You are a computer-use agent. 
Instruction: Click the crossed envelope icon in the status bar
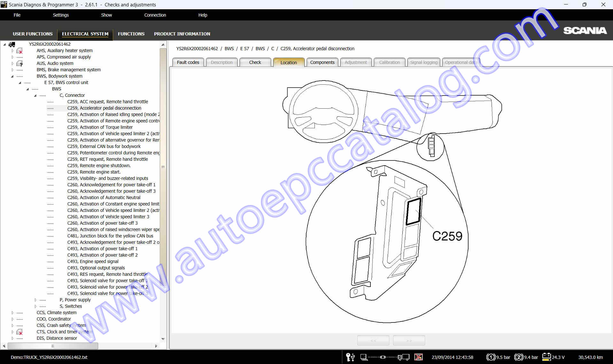419,357
